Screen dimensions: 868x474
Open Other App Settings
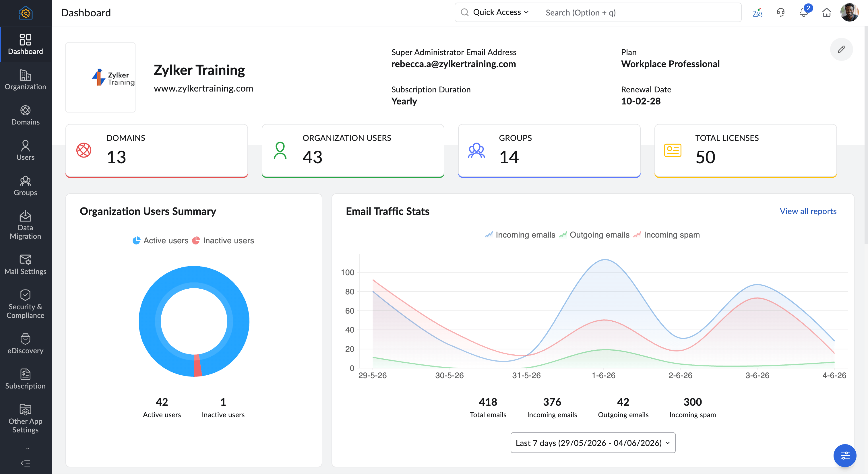click(x=26, y=419)
